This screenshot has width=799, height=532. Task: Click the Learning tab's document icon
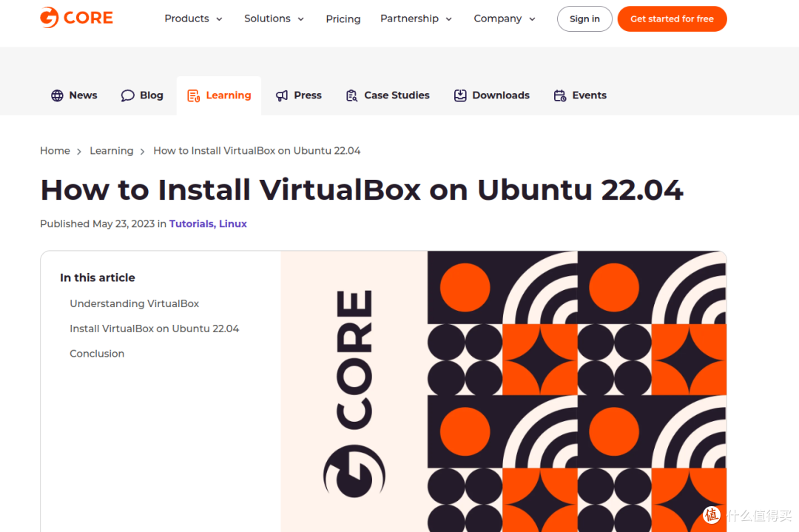click(x=193, y=95)
